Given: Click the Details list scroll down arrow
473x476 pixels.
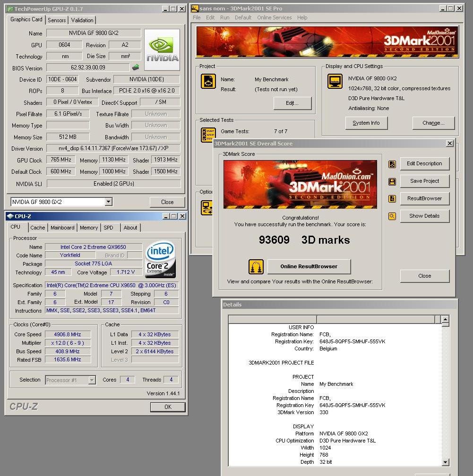Looking at the screenshot, I should pos(445,462).
